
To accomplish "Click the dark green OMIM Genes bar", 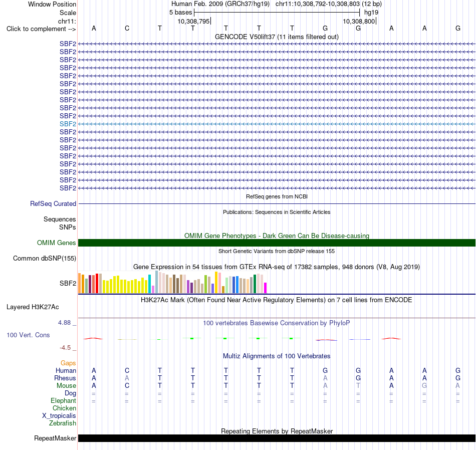I will click(x=277, y=243).
